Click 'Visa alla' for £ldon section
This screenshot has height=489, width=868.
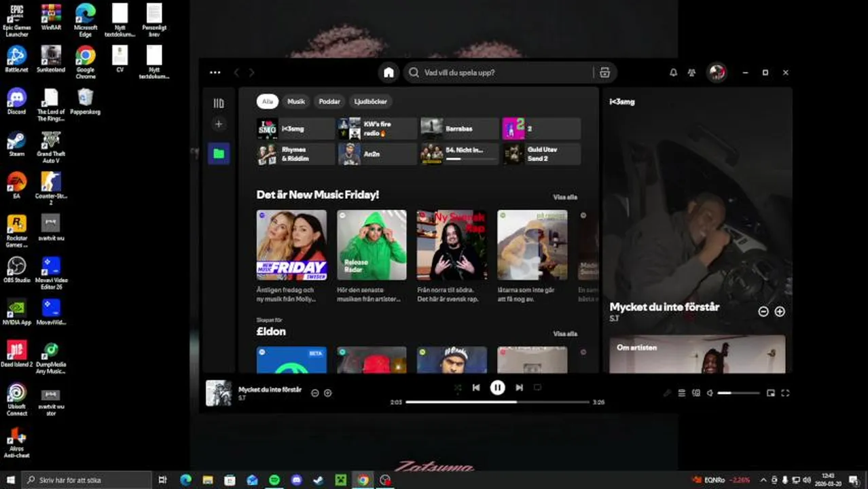[x=565, y=333]
